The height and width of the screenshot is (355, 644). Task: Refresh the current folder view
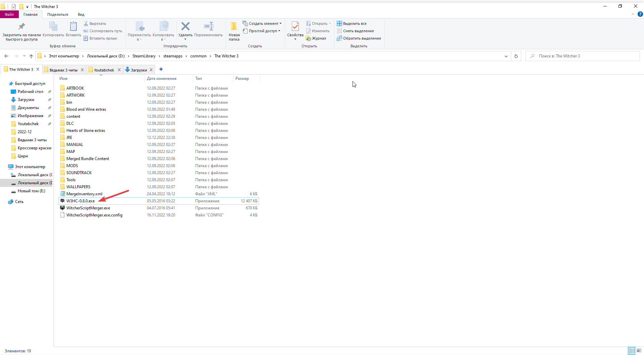pos(516,56)
